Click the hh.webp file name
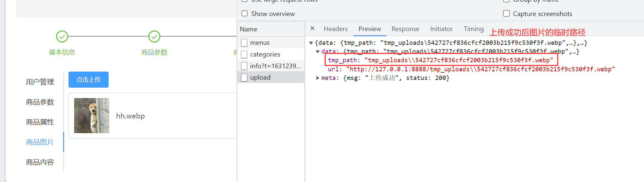 point(130,116)
